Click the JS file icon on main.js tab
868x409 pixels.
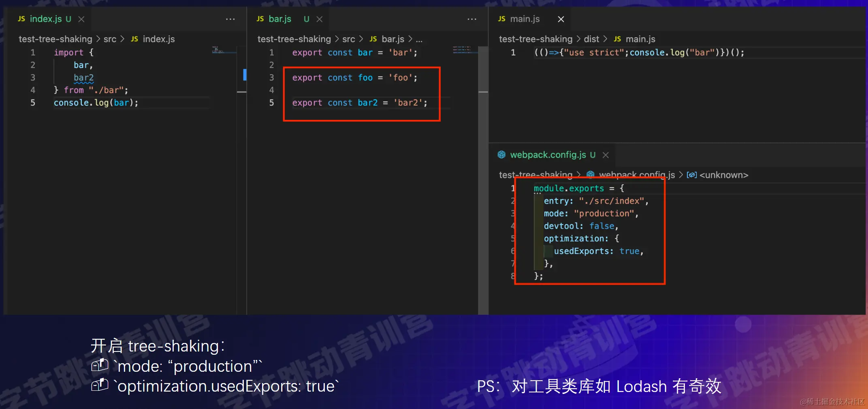coord(502,19)
